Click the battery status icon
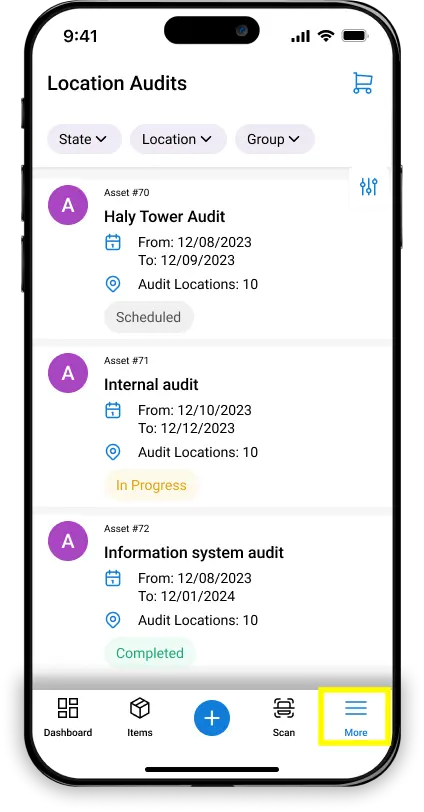 coord(355,36)
